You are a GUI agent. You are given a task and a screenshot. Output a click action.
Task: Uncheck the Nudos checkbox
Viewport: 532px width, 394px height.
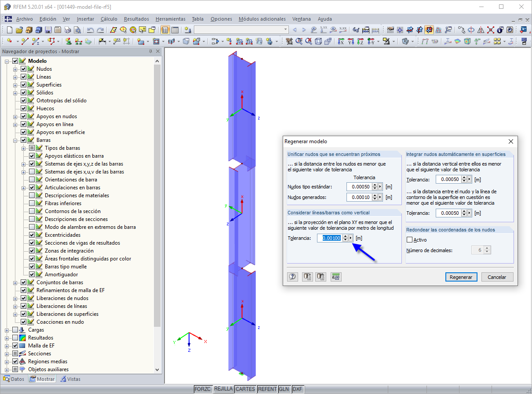point(24,69)
